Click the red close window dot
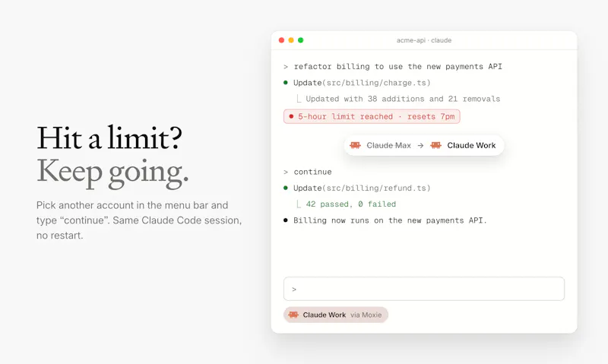This screenshot has width=608, height=364. 281,40
